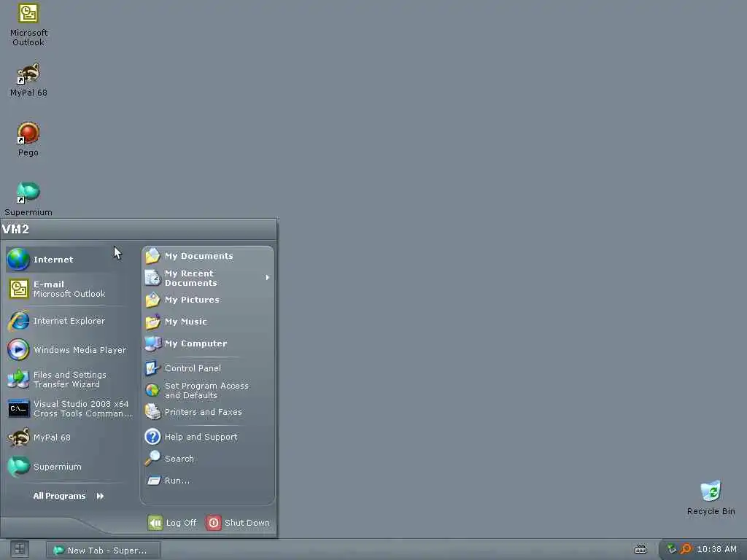Click the orange magnifier tray icon
The width and height of the screenshot is (747, 560).
(x=686, y=550)
